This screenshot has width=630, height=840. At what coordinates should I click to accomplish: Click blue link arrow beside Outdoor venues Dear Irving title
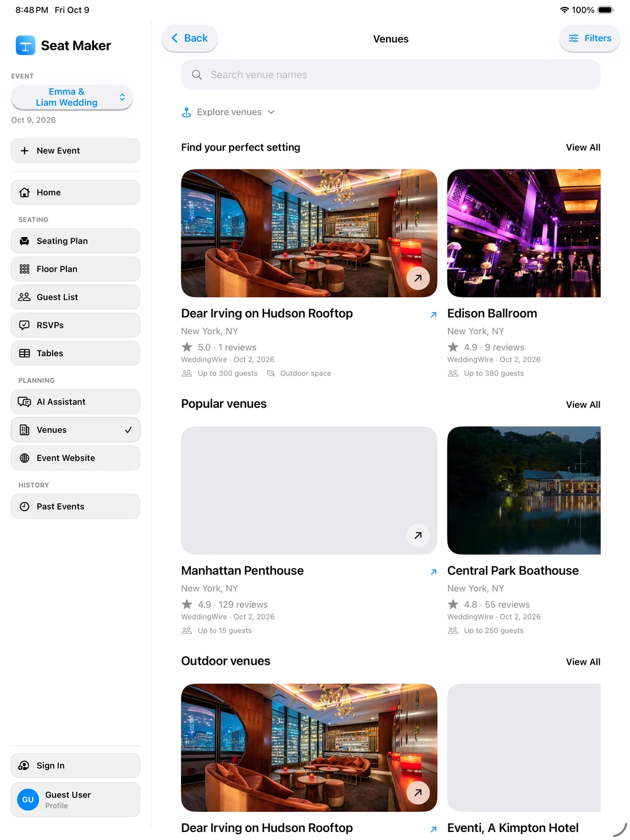tap(434, 829)
